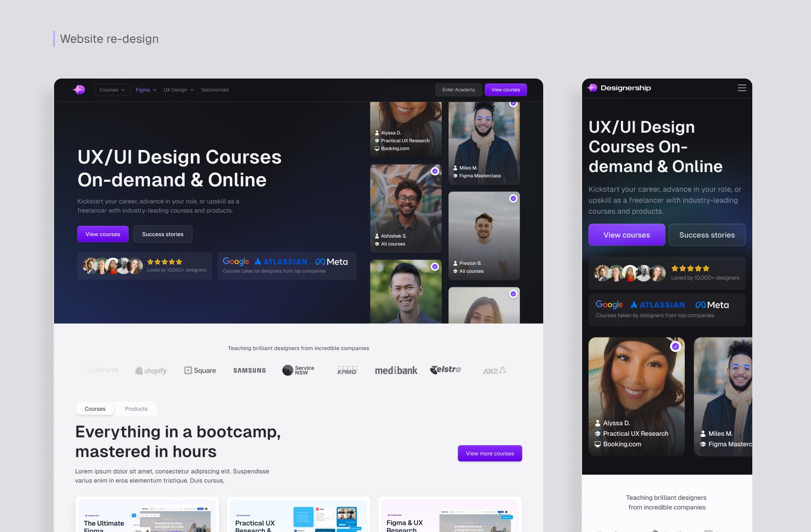Expand the UX Design dropdown menu
811x532 pixels.
coord(179,90)
